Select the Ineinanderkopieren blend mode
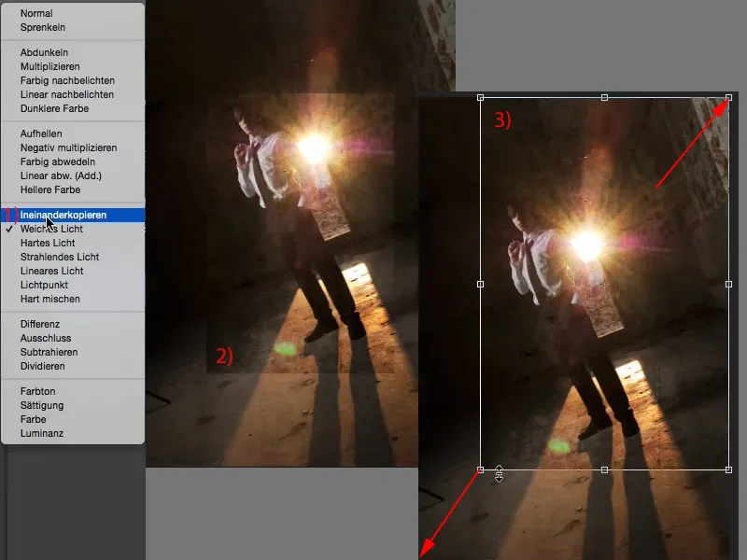 tap(65, 215)
